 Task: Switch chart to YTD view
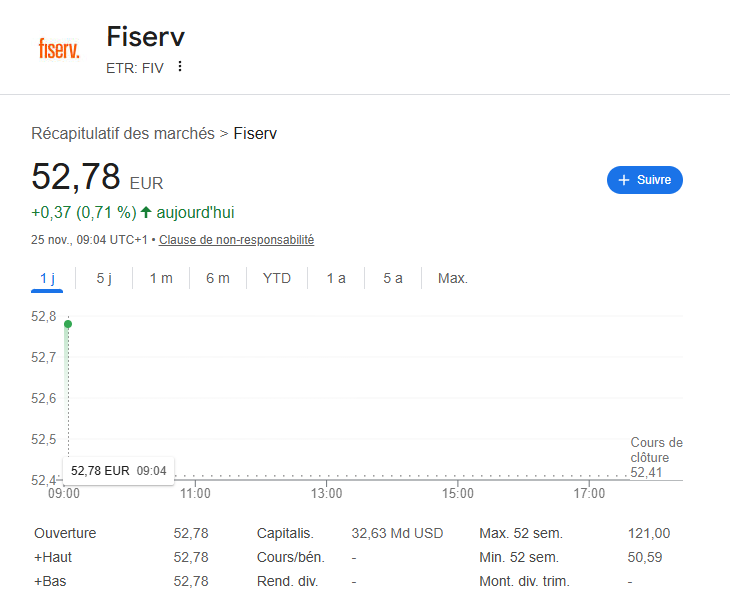pos(276,278)
